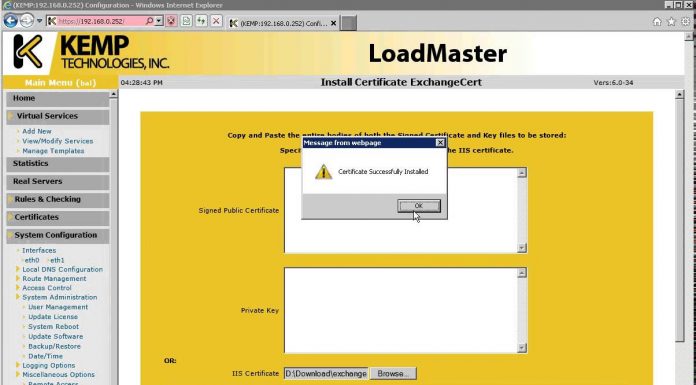Screen dimensions: 696x385
Task: Expand Route Management
Action: (x=54, y=279)
